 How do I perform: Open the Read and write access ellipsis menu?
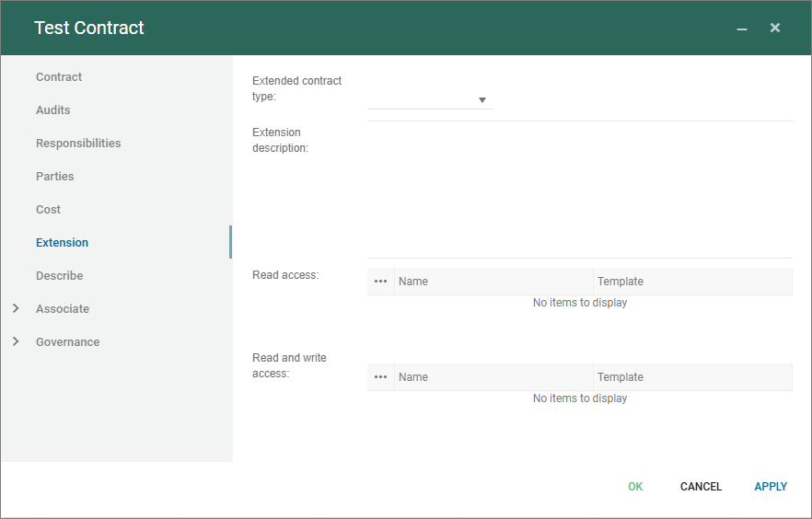point(380,377)
